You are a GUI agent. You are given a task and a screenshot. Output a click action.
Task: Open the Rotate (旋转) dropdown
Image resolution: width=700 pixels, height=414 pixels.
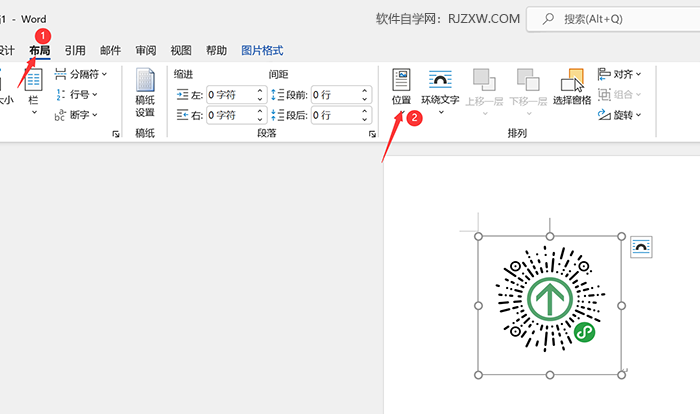click(x=619, y=115)
